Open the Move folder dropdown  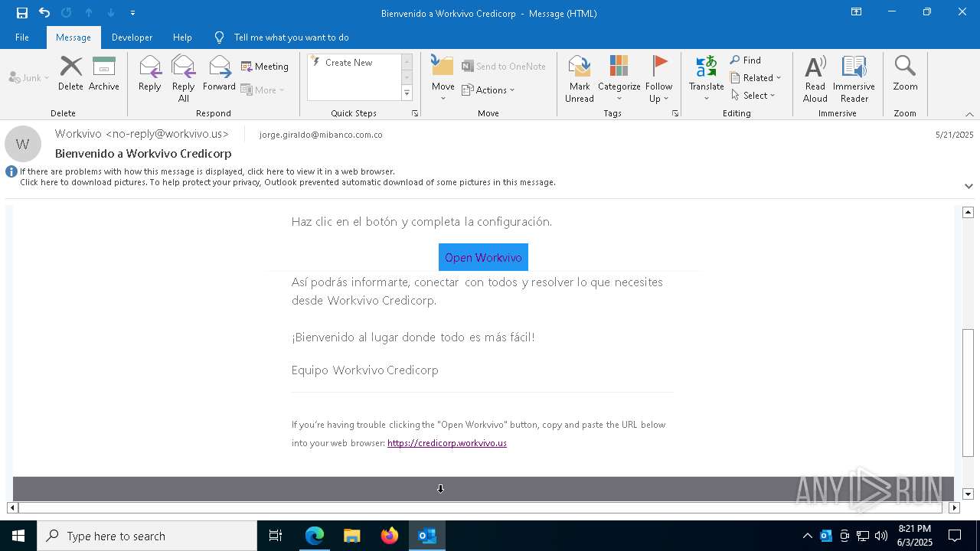(443, 79)
